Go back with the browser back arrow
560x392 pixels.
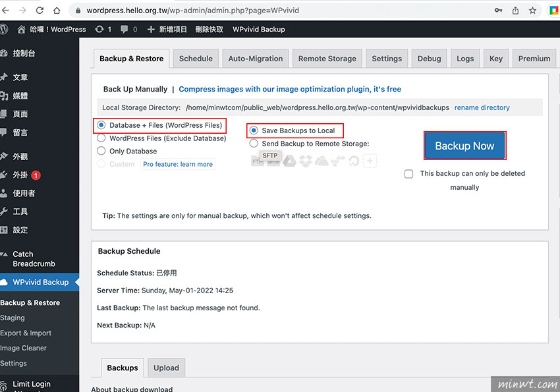pos(5,11)
